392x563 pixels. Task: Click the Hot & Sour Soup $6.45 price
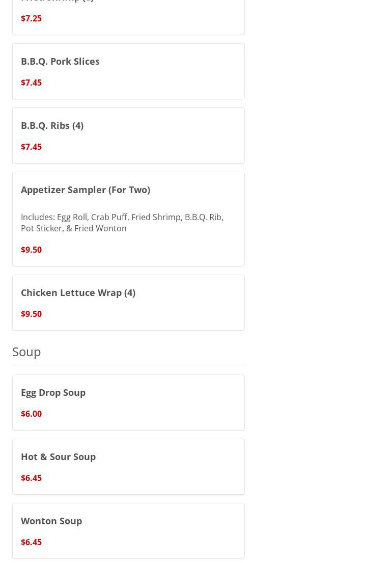coord(31,478)
